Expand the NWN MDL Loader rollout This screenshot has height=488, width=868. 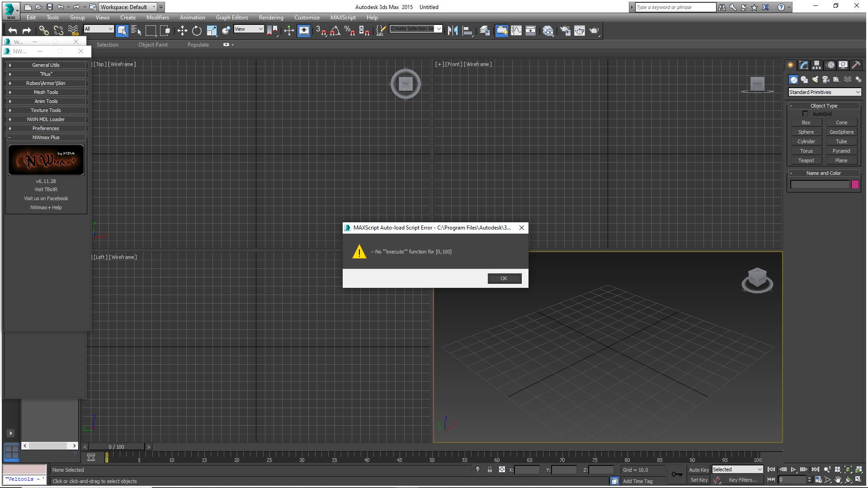point(46,119)
